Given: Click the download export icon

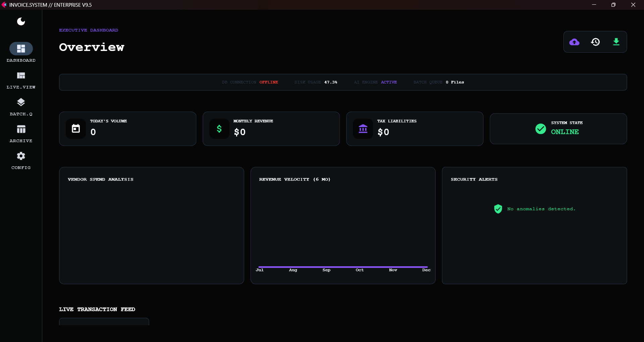Looking at the screenshot, I should click(x=616, y=42).
